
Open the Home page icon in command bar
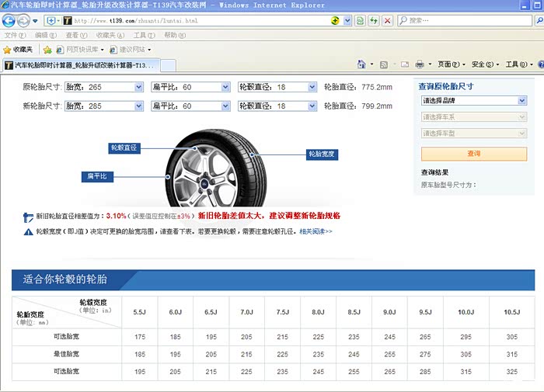point(361,64)
